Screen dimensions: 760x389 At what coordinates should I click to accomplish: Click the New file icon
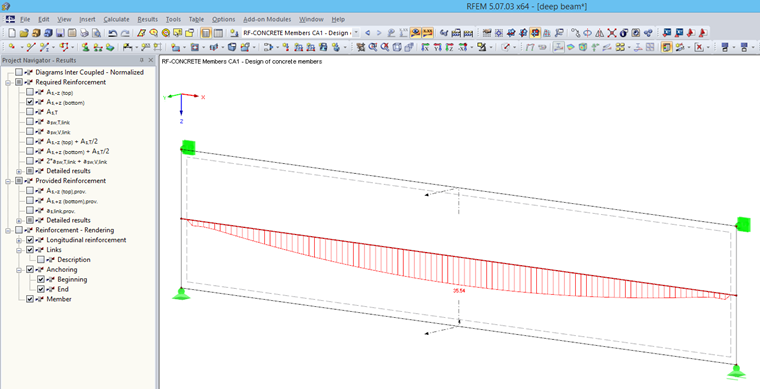click(12, 33)
